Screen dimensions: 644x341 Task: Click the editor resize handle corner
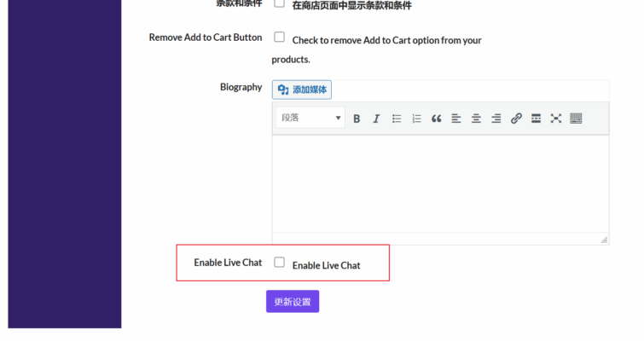point(604,240)
